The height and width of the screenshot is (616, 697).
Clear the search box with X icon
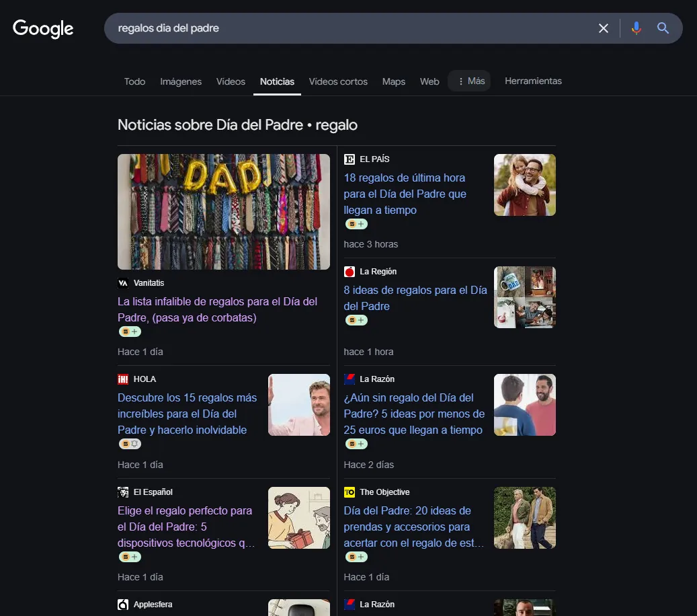coord(603,28)
